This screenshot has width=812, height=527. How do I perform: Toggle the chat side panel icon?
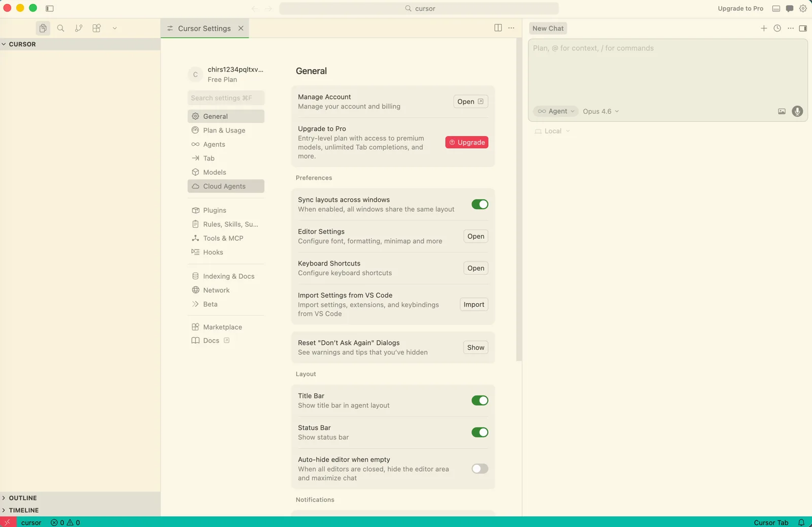pos(803,28)
